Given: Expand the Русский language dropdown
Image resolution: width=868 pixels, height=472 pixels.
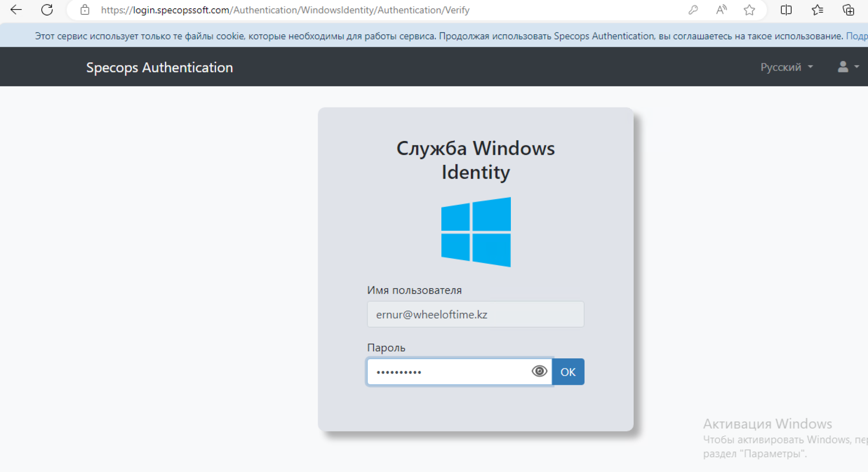Looking at the screenshot, I should pos(786,67).
